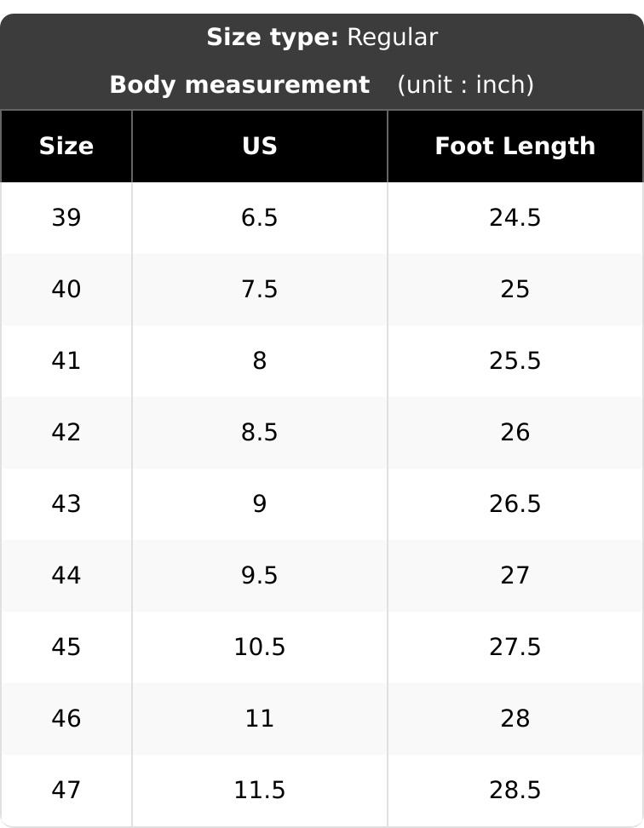644x828 pixels.
Task: Click the Body measurement heading
Action: click(x=239, y=84)
